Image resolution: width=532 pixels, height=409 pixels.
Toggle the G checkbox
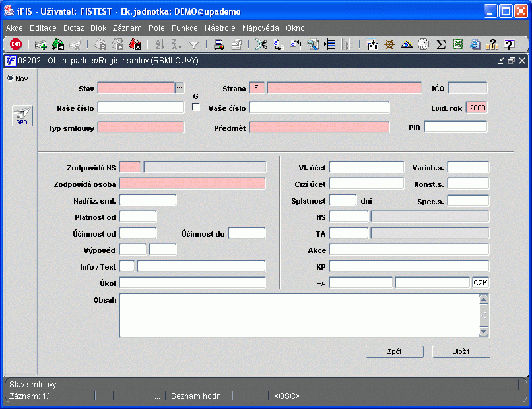(195, 106)
